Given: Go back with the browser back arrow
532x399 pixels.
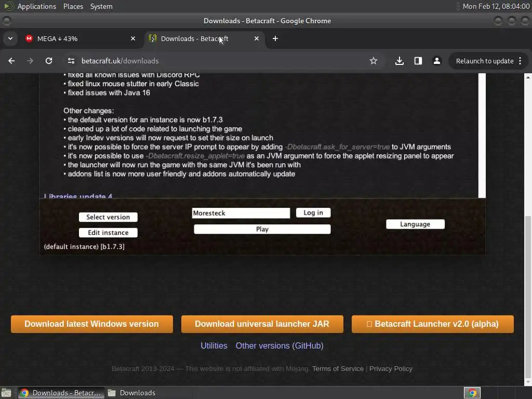Looking at the screenshot, I should click(11, 61).
